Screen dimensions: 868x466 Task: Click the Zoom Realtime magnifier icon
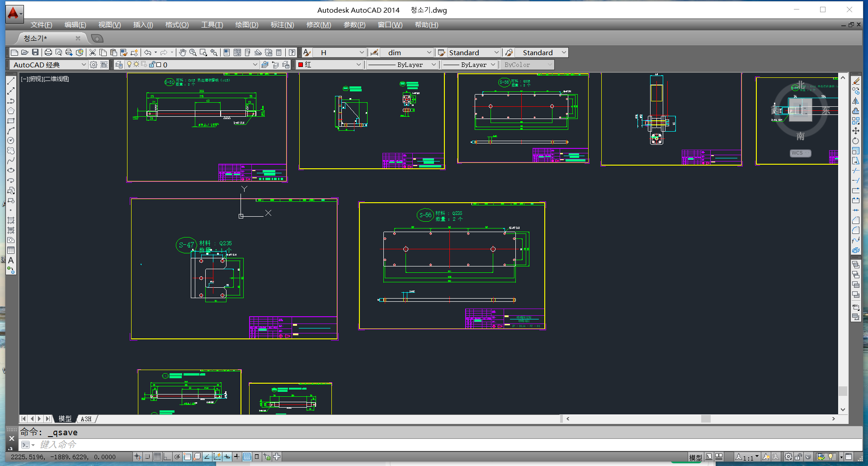(x=193, y=52)
